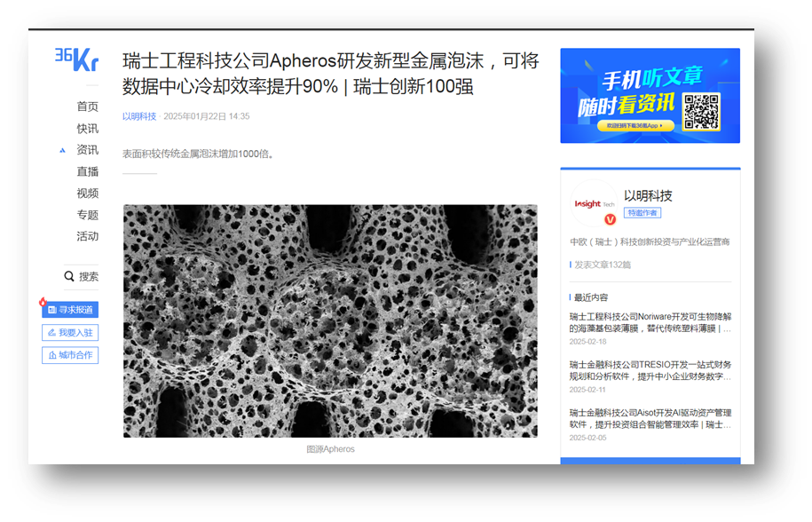Click the date 2025-02-05
This screenshot has height=522, width=812.
(587, 439)
